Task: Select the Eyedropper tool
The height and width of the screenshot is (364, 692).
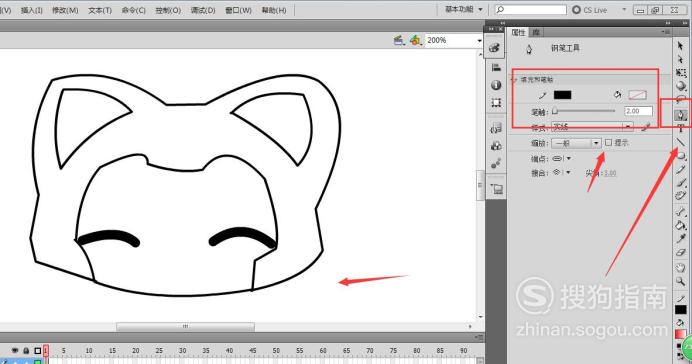Action: coord(681,239)
